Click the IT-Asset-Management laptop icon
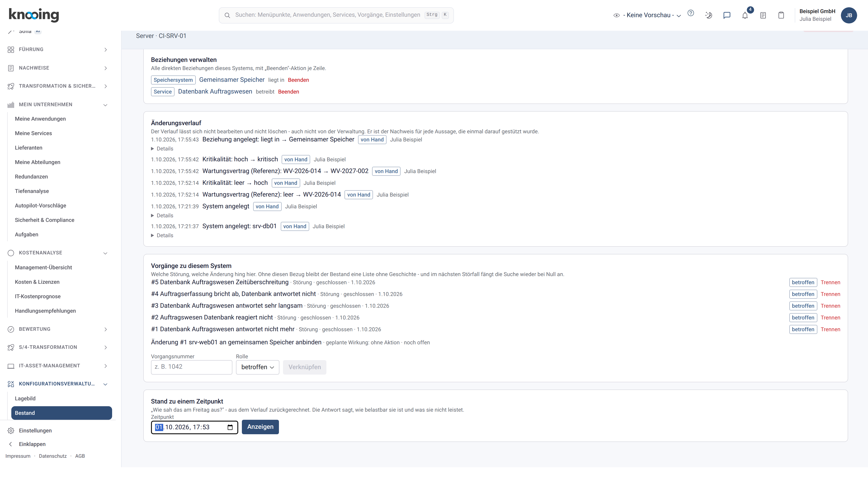 pyautogui.click(x=11, y=366)
